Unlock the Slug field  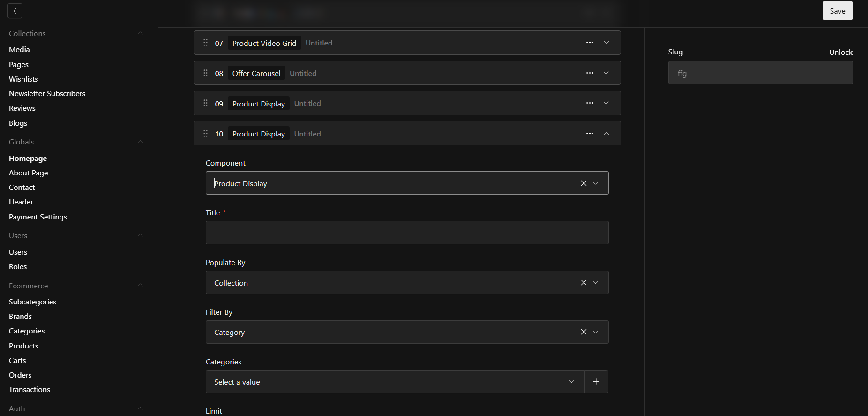[x=841, y=52]
